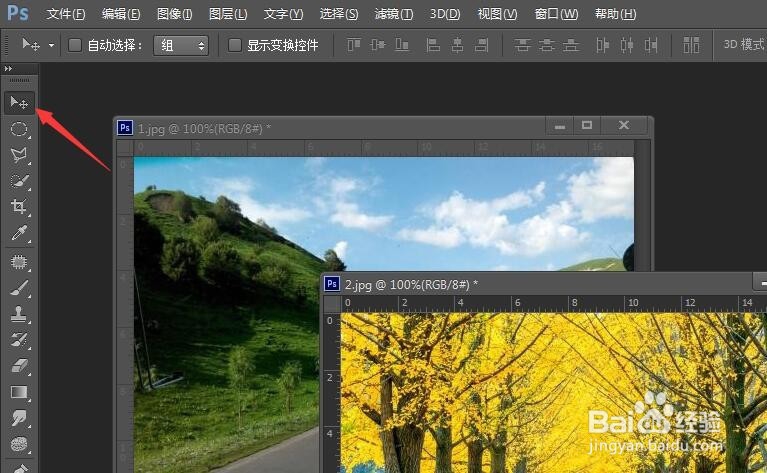Open the Move tool preset picker arrow
Screen dimensions: 767x473
(x=51, y=45)
